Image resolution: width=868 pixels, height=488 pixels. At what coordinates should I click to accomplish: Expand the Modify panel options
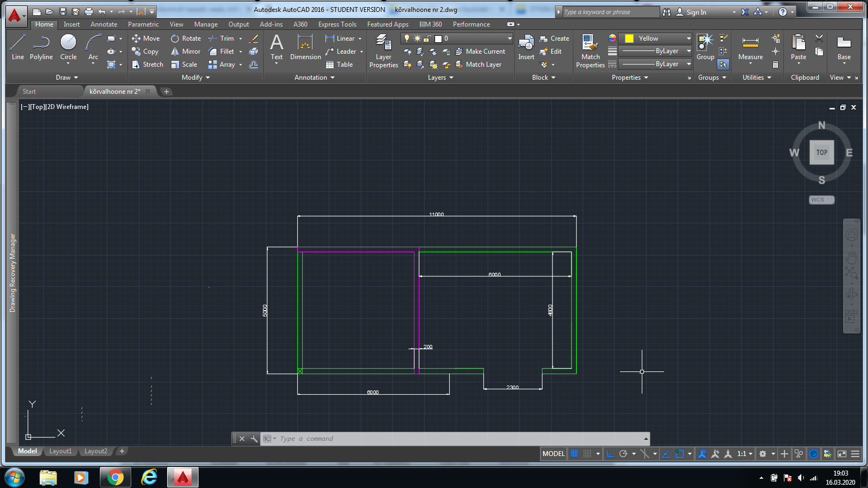195,78
